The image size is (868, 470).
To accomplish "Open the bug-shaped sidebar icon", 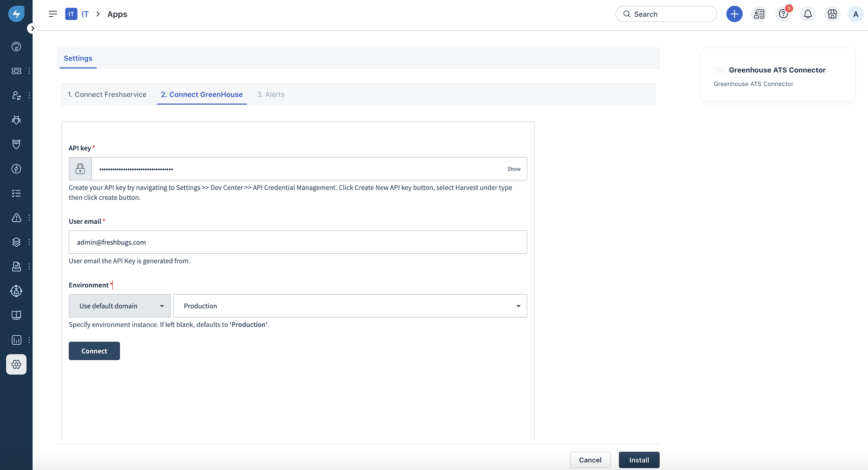I will coord(16,120).
